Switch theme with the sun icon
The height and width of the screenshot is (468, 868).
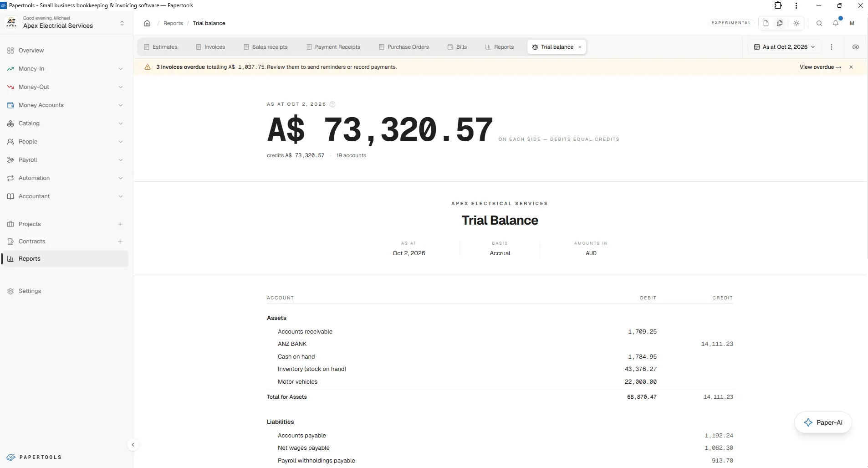pyautogui.click(x=797, y=23)
